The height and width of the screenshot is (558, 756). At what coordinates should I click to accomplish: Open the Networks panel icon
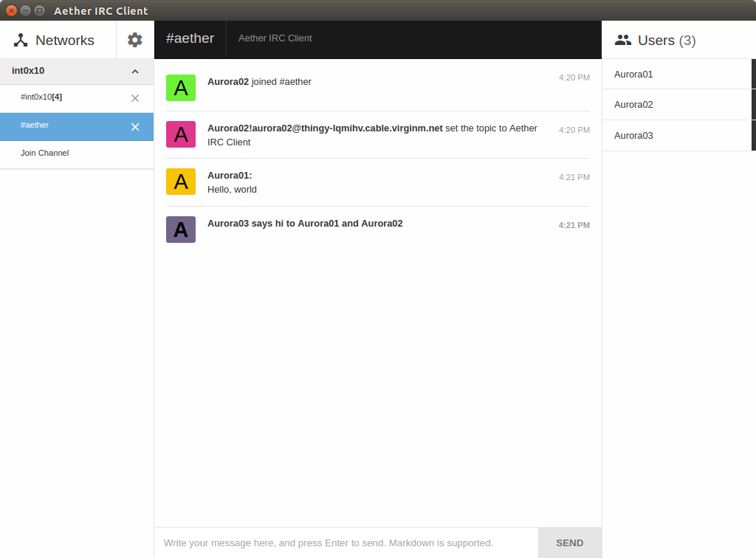20,39
